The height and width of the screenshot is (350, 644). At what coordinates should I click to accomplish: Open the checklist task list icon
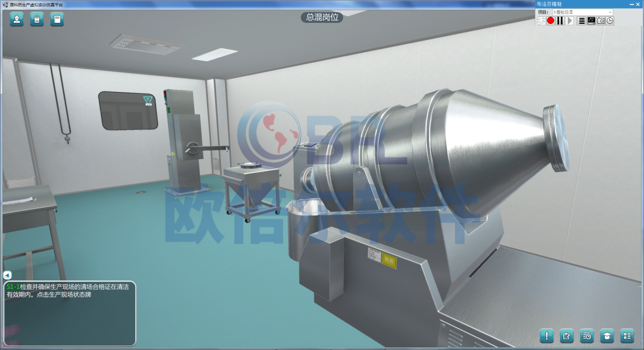[627, 336]
